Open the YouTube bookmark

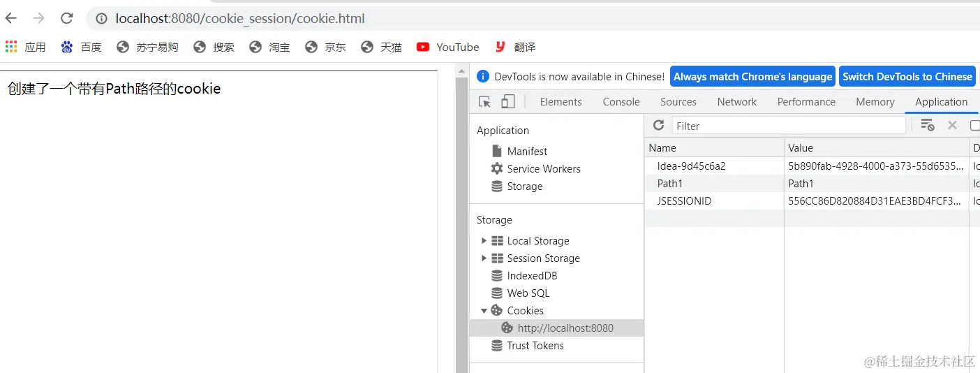(x=447, y=47)
